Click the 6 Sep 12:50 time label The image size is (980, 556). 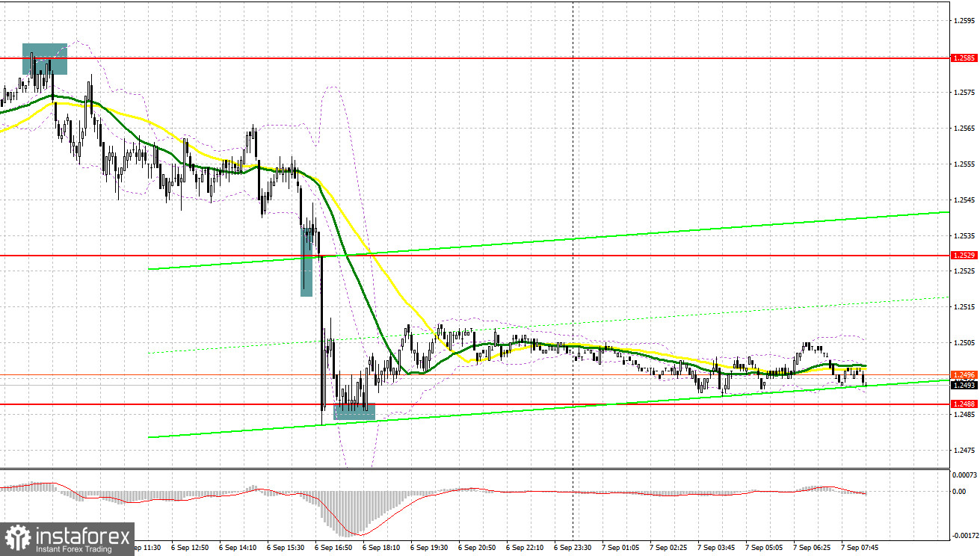pyautogui.click(x=189, y=547)
